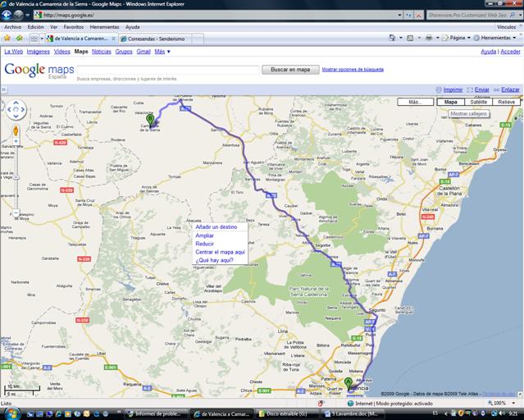524x420 pixels.
Task: Click the Print icon in command bar
Action: click(429, 38)
